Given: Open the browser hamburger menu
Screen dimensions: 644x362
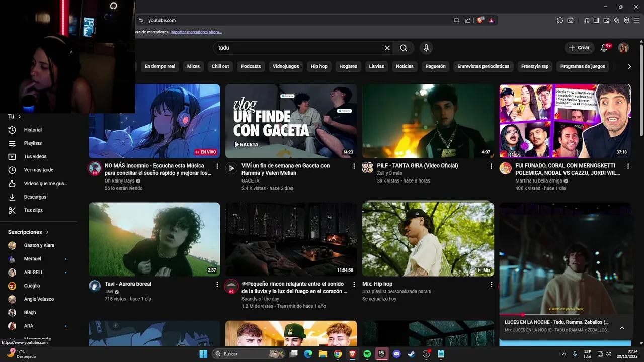Looking at the screenshot, I should tap(636, 20).
